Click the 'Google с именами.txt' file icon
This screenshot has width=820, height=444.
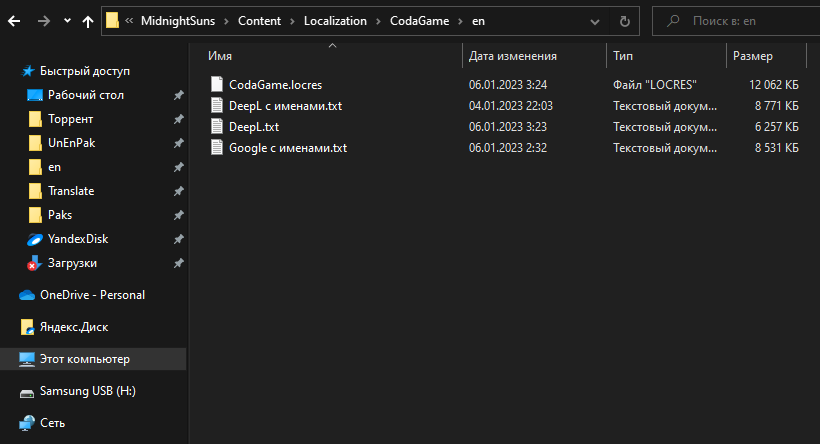point(217,147)
